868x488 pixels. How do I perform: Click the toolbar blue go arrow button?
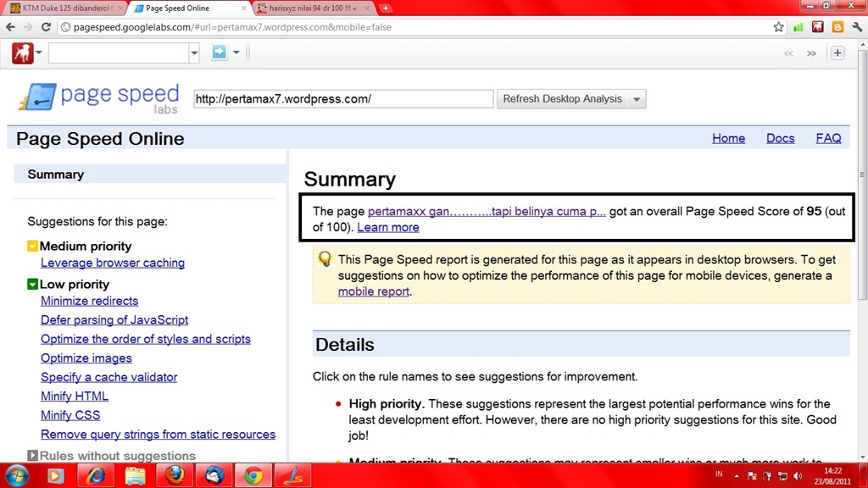(219, 53)
